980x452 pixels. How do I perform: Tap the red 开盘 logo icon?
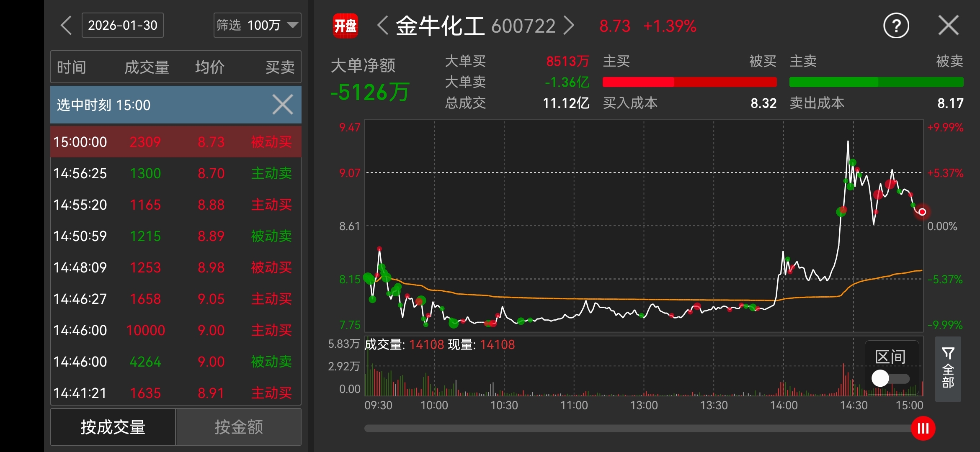coord(345,26)
